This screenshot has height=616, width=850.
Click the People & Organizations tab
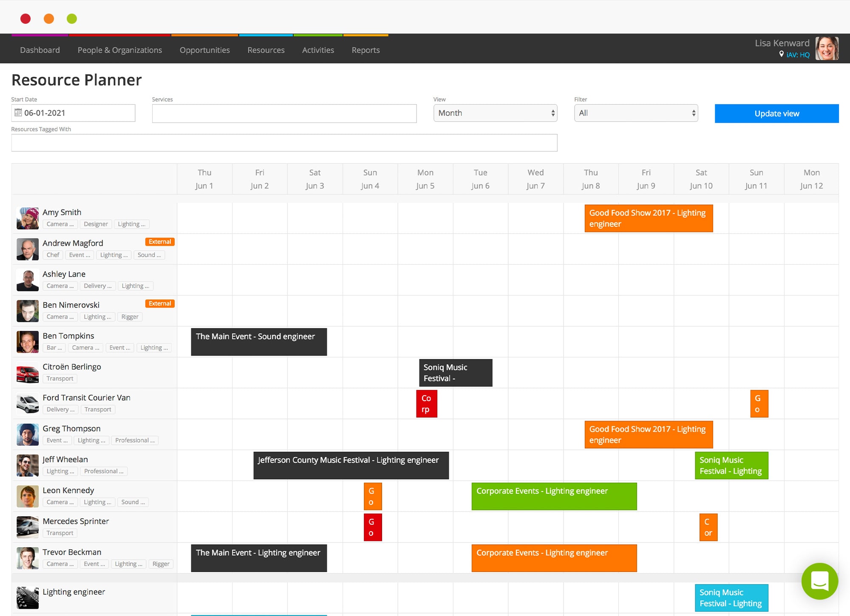[x=119, y=49]
